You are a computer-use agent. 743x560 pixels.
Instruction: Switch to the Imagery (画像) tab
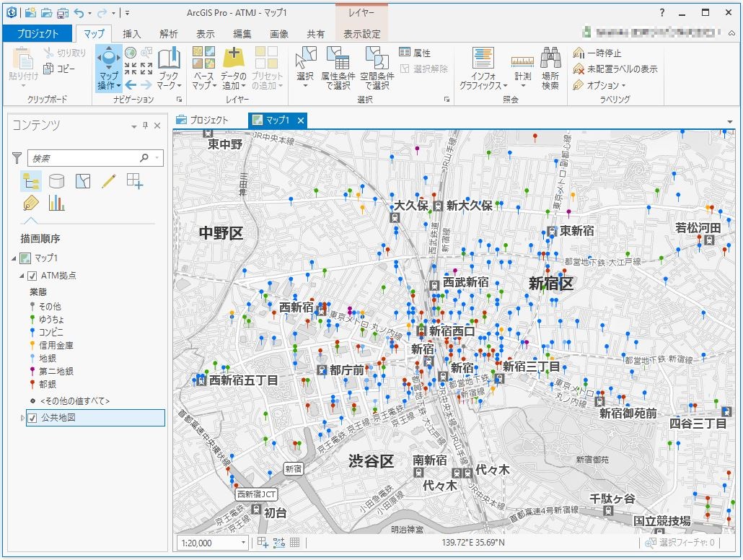point(279,34)
